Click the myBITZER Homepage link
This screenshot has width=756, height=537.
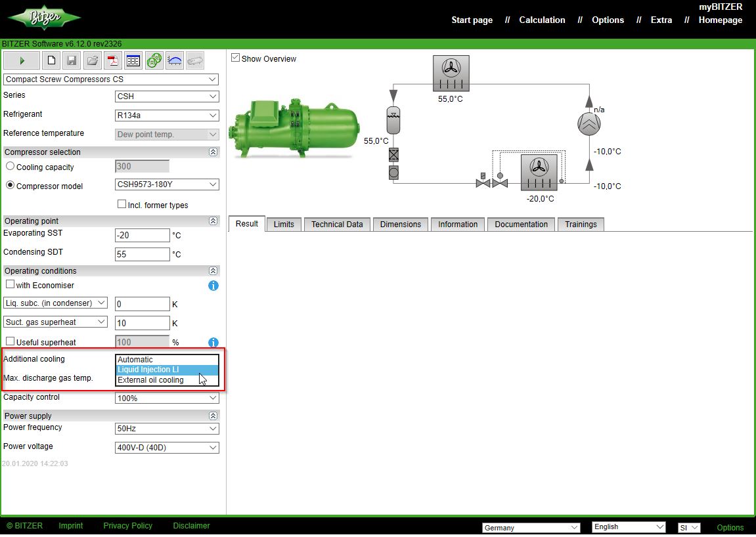pos(720,20)
